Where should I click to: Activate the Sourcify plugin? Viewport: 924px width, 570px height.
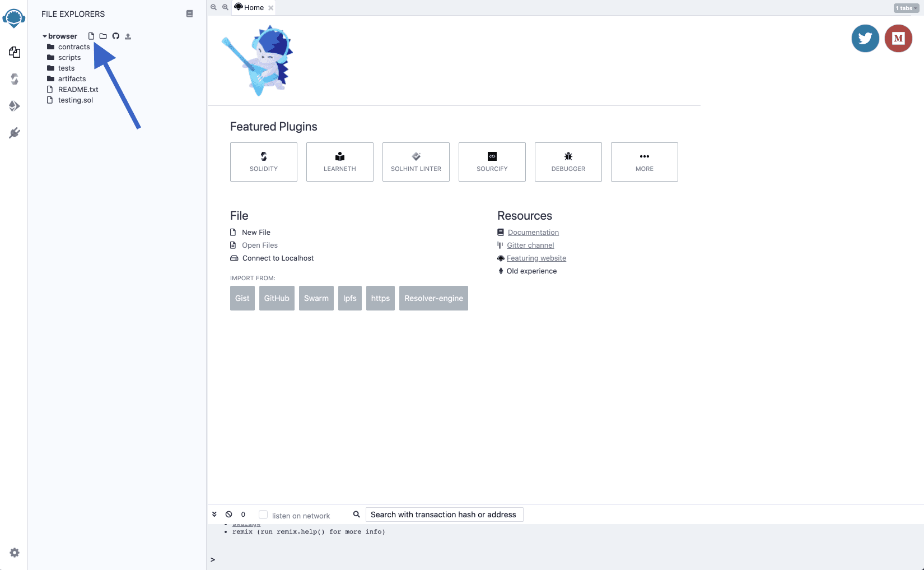pos(492,162)
